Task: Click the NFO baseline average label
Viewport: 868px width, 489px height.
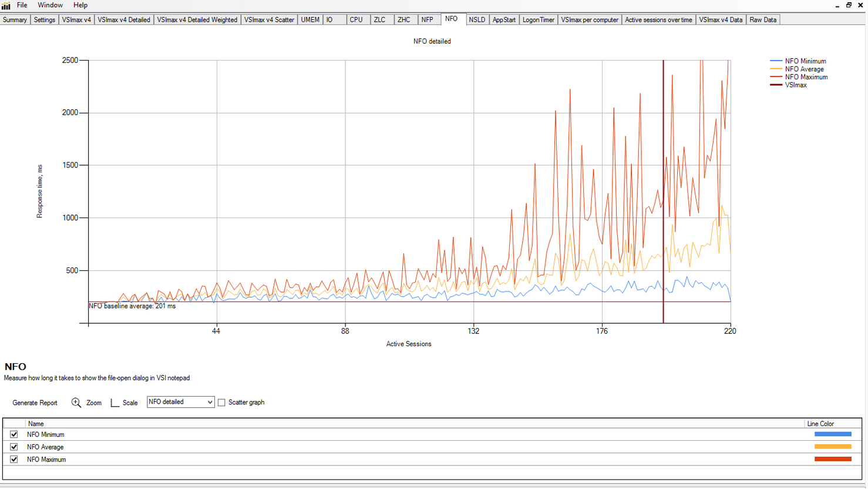Action: click(x=132, y=306)
